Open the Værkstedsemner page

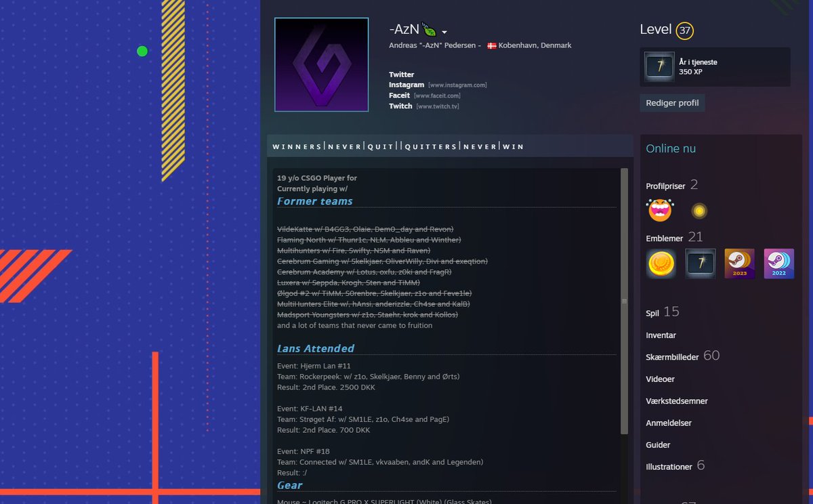tap(677, 401)
